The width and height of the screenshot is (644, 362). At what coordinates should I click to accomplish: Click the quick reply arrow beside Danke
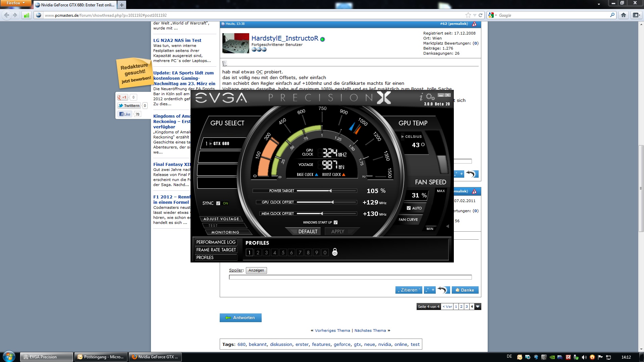pos(443,290)
